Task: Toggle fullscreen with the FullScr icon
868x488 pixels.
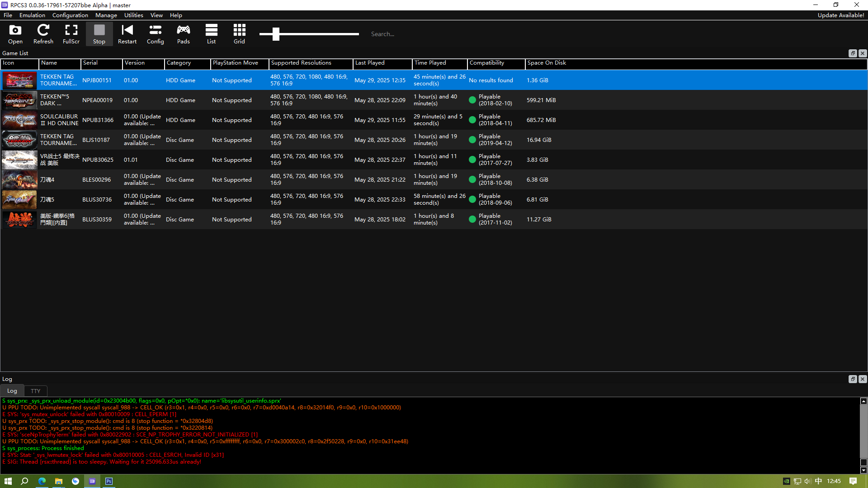Action: pyautogui.click(x=71, y=34)
